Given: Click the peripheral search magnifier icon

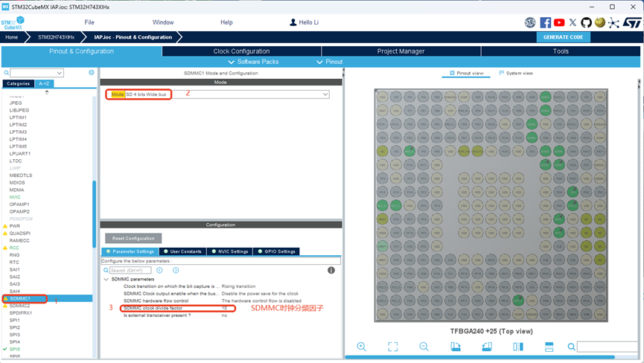Looking at the screenshot, I should tap(7, 73).
